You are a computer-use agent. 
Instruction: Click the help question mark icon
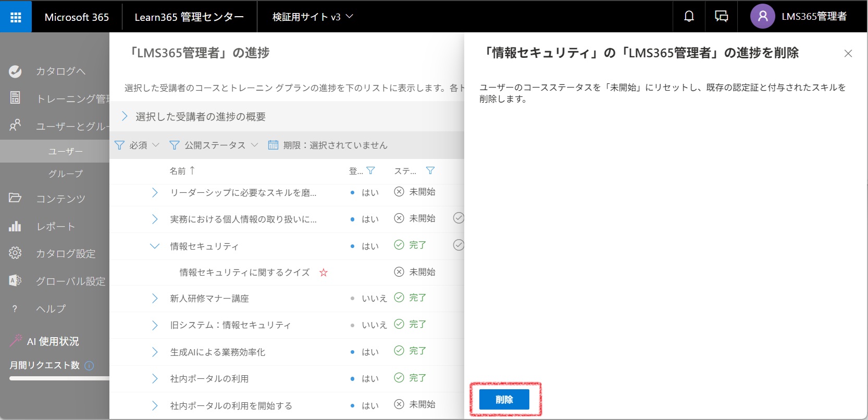tap(15, 308)
